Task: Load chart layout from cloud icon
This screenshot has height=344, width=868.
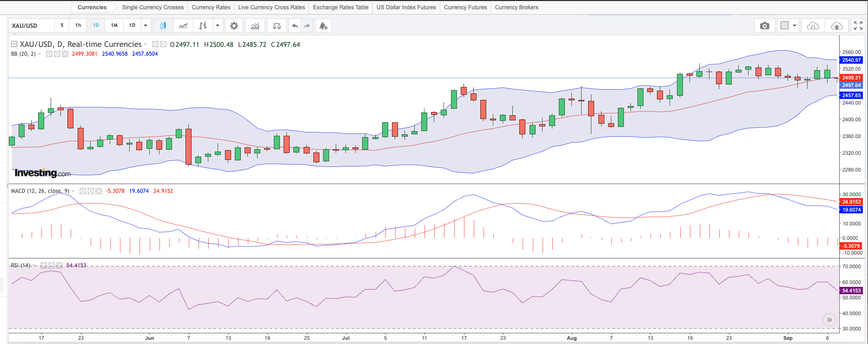Action: click(813, 26)
